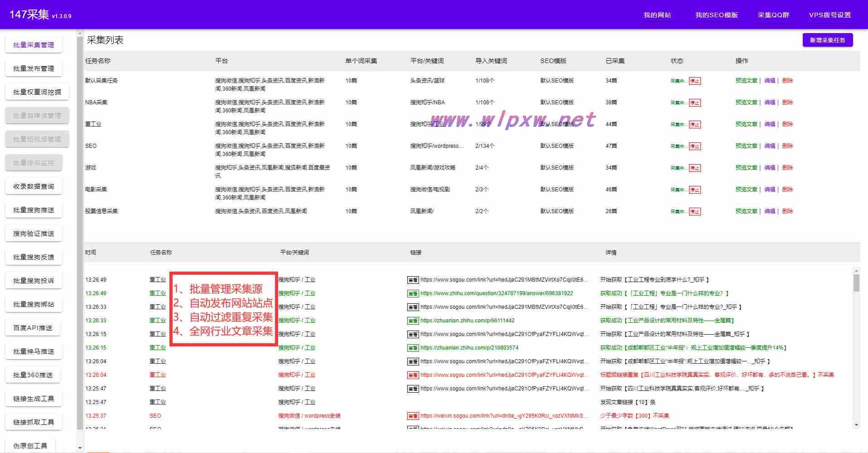
Task: Stop the 电影采集 task
Action: coord(694,190)
